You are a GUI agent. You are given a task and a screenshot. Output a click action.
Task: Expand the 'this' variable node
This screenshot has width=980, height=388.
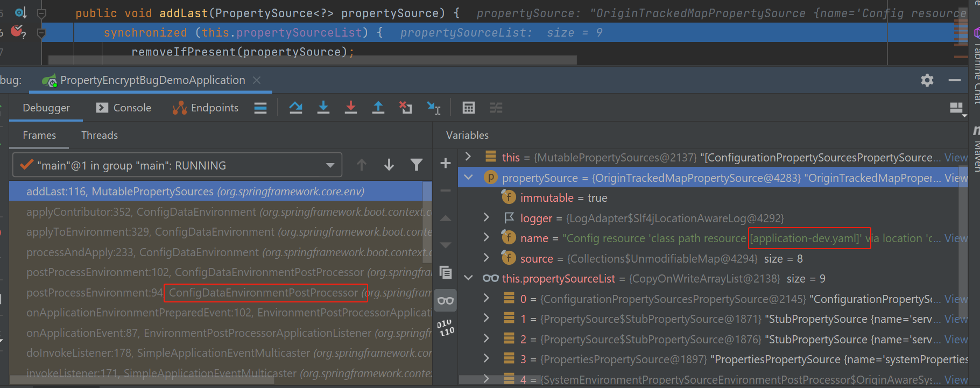coord(468,157)
